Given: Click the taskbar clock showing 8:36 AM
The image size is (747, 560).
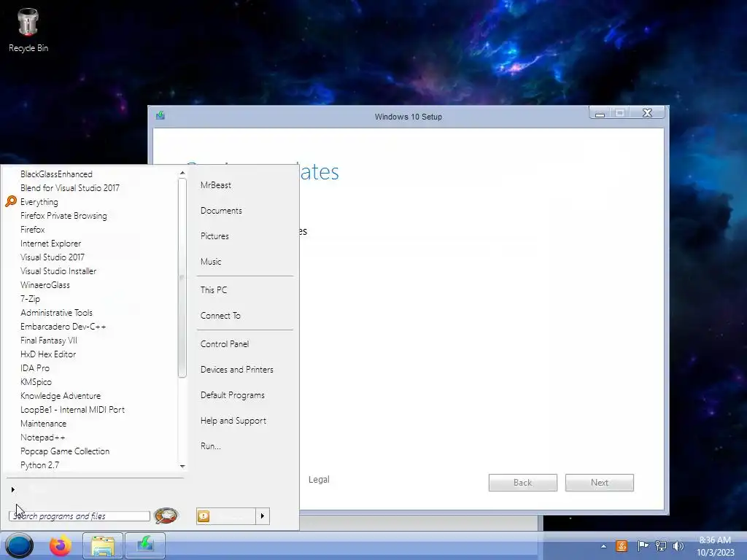Looking at the screenshot, I should 715,546.
